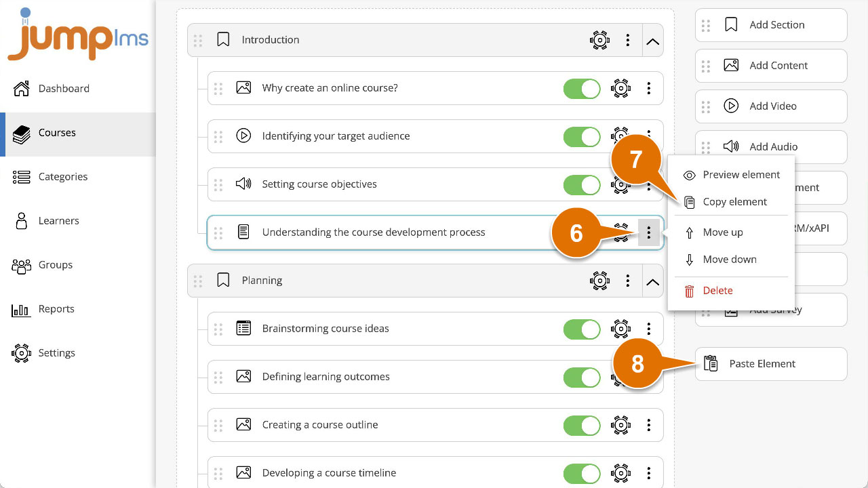Open three-dot menu for 'Brainstorming course ideas'
Viewport: 868px width, 488px height.
649,329
